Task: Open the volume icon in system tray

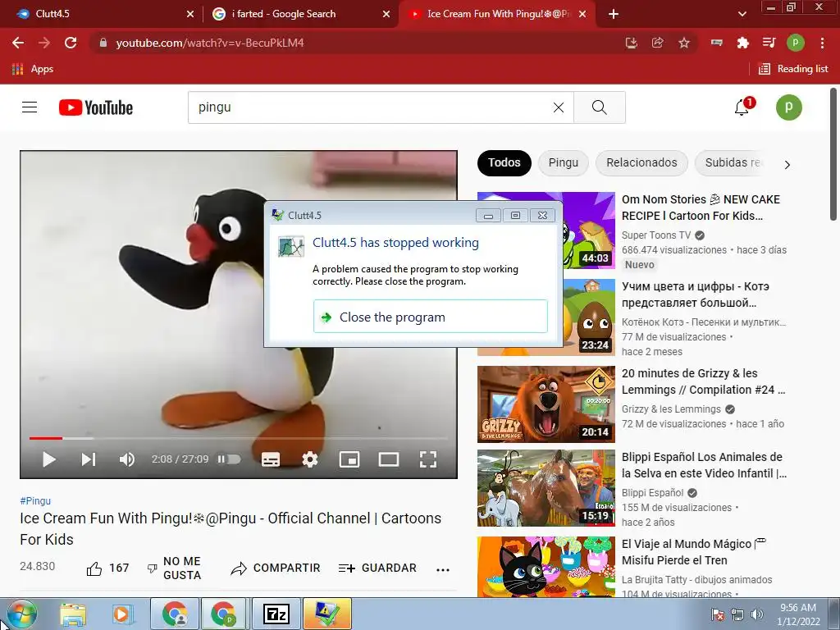Action: (x=756, y=614)
